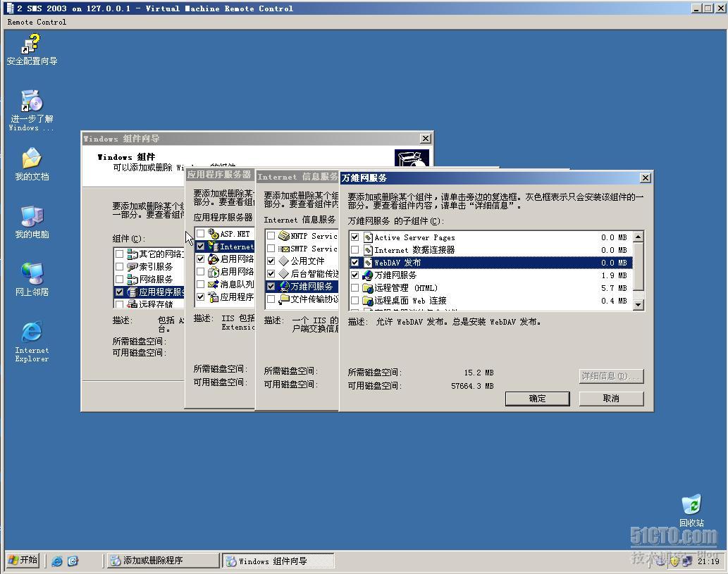Click the WebDAV 发布 item icon

(x=368, y=263)
